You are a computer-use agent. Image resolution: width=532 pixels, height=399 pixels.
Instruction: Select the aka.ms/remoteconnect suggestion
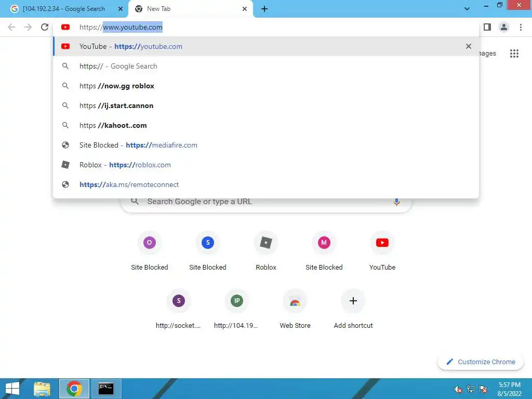point(266,184)
